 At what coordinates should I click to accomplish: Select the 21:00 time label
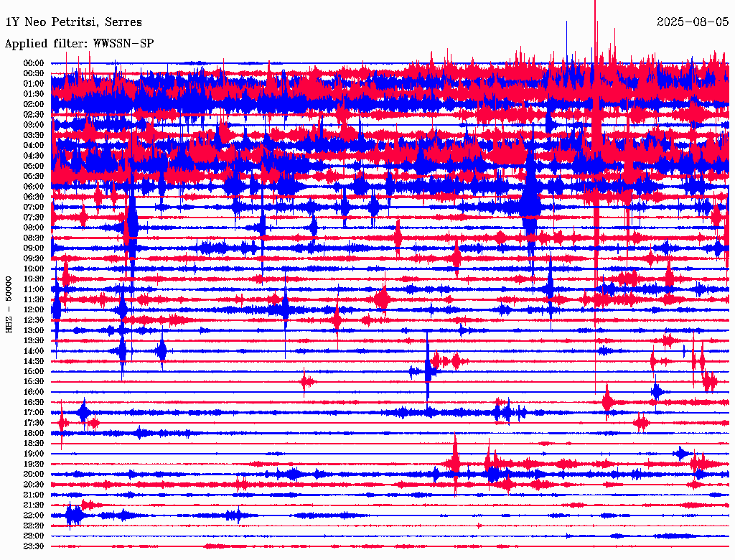(34, 495)
